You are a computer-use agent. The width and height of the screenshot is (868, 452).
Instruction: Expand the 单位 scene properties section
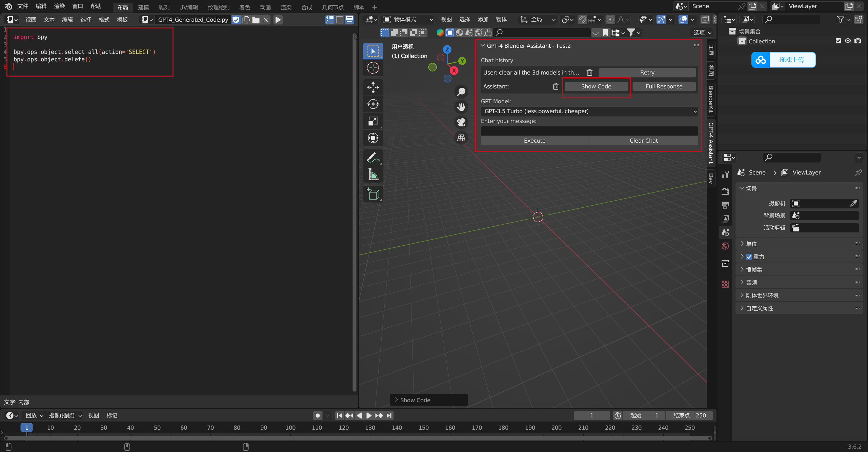click(751, 244)
